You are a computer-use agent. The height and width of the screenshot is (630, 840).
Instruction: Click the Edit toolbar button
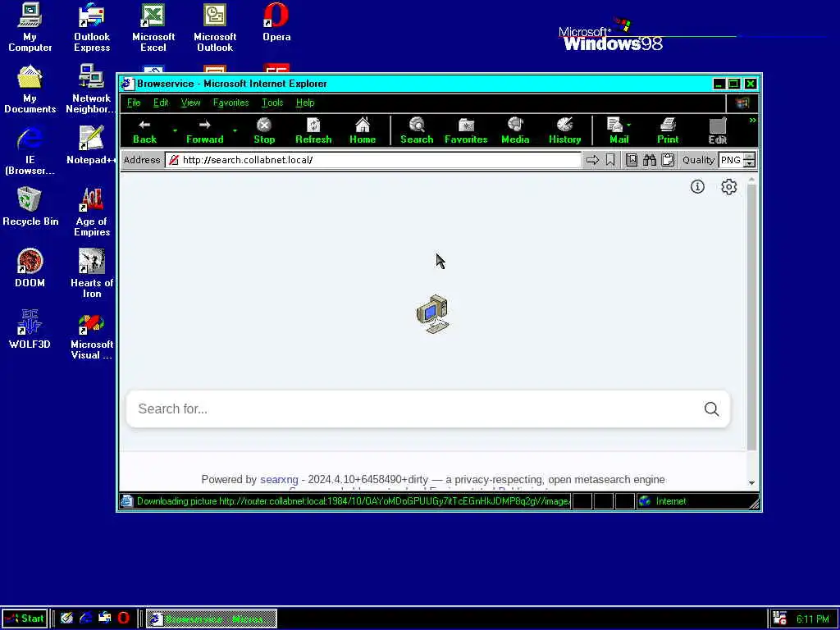point(717,131)
